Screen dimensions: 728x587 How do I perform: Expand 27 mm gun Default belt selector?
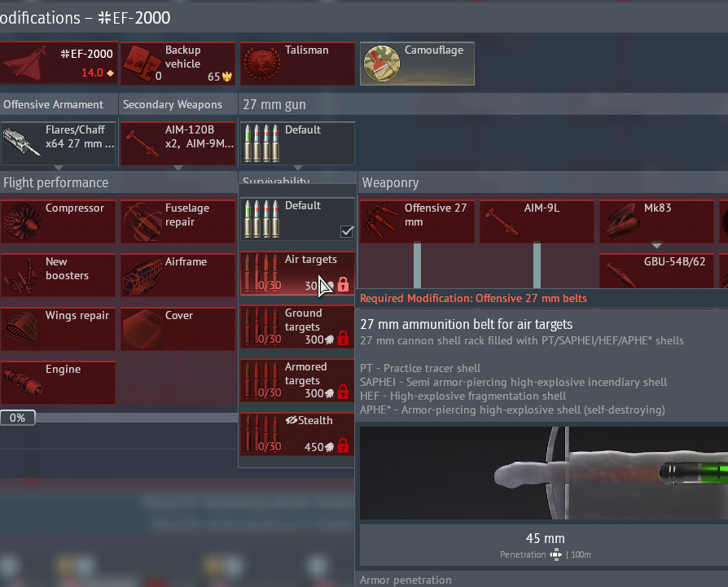[297, 143]
